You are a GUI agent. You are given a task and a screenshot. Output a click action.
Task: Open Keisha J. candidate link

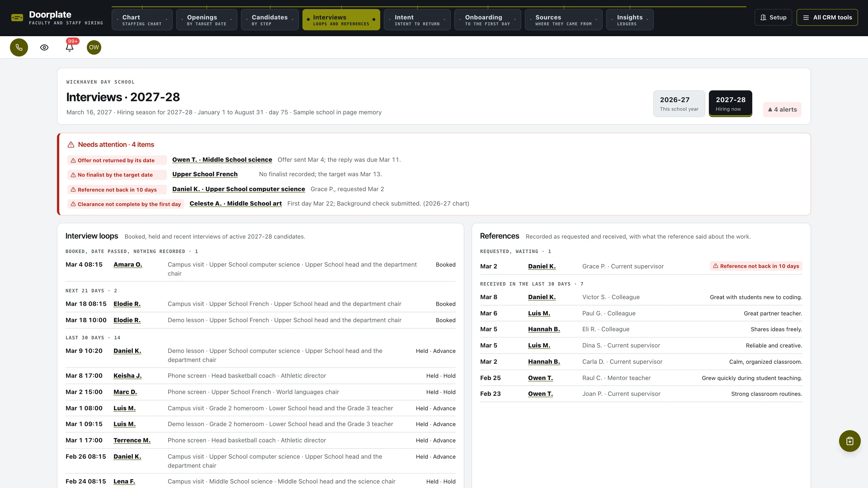pyautogui.click(x=127, y=375)
